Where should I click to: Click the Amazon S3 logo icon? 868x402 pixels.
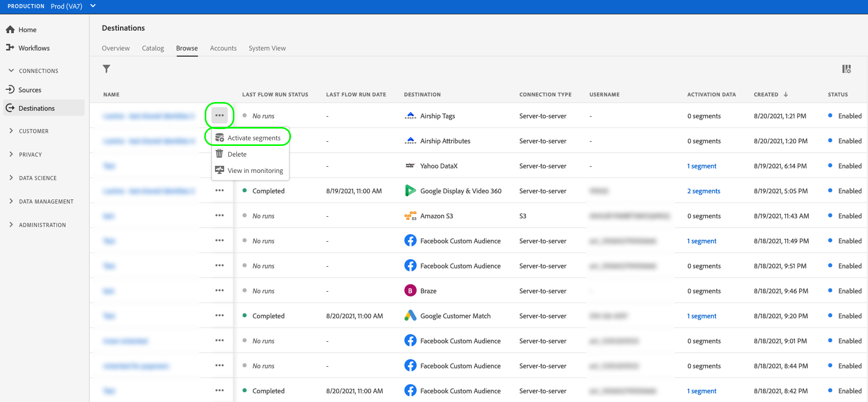[411, 216]
